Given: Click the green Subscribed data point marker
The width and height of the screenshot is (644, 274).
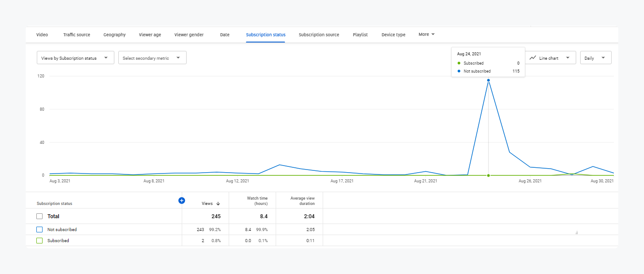Looking at the screenshot, I should tap(488, 176).
